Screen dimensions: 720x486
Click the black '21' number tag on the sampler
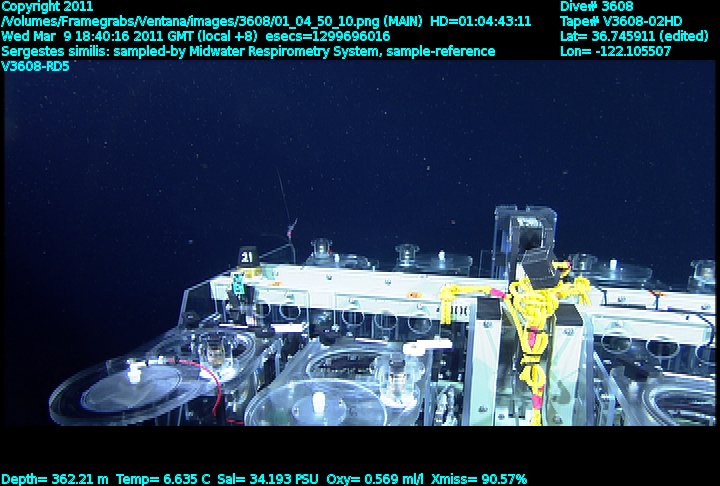click(247, 257)
